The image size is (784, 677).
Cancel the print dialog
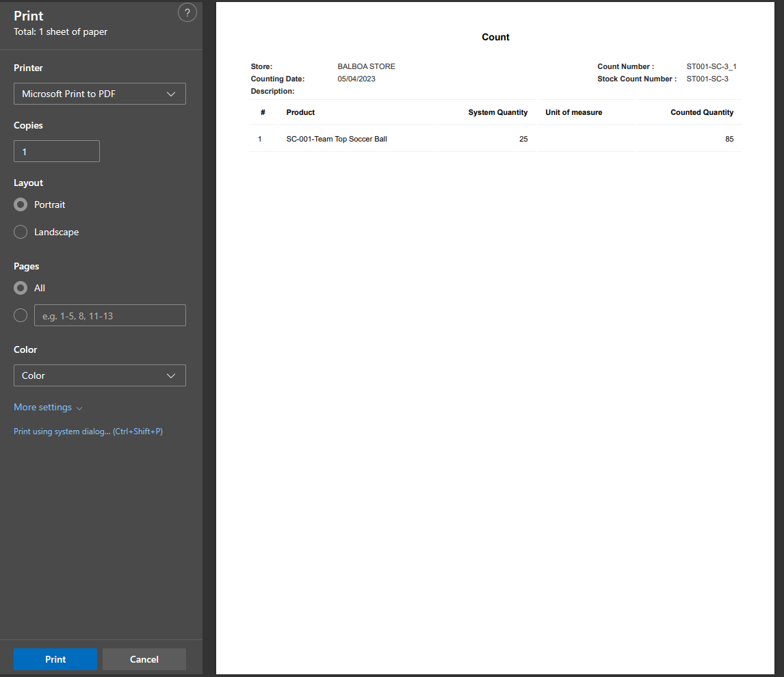pos(144,659)
